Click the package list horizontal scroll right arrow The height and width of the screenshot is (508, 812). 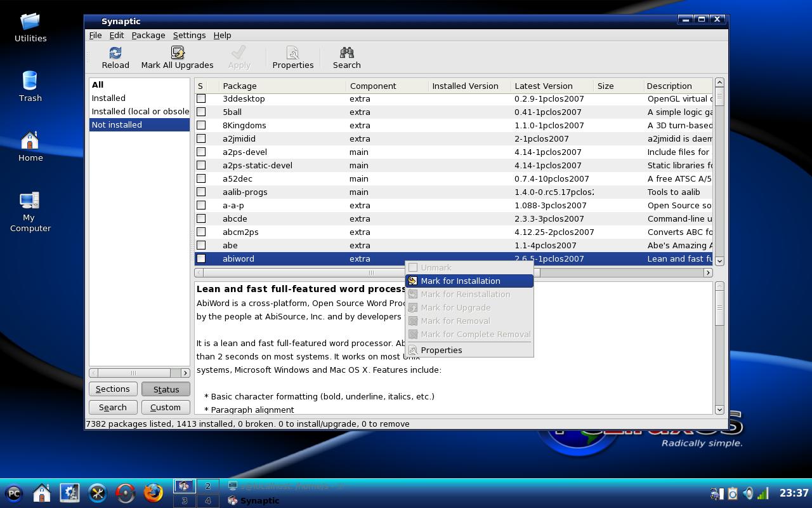click(708, 272)
